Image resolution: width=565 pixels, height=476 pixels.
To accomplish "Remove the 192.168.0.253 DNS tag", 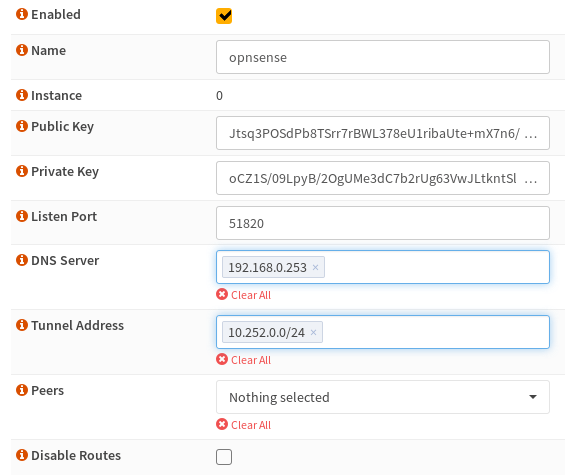I will [x=315, y=267].
